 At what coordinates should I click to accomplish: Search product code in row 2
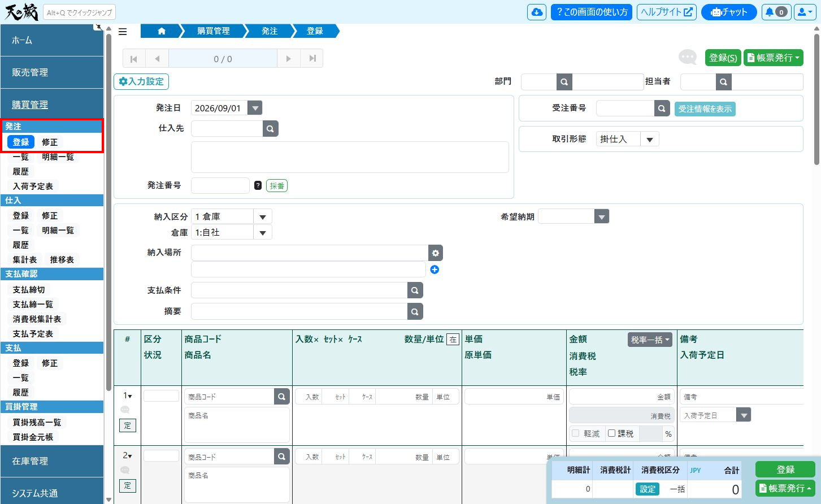coord(281,457)
